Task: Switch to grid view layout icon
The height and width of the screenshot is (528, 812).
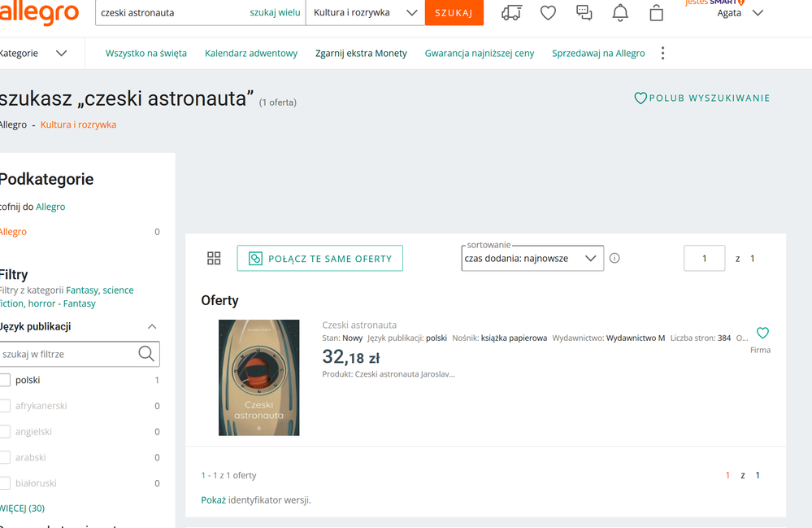Action: [x=214, y=258]
